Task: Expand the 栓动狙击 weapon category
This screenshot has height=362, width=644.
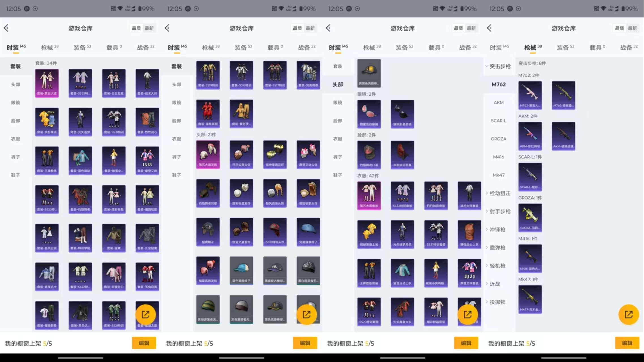Action: point(500,193)
